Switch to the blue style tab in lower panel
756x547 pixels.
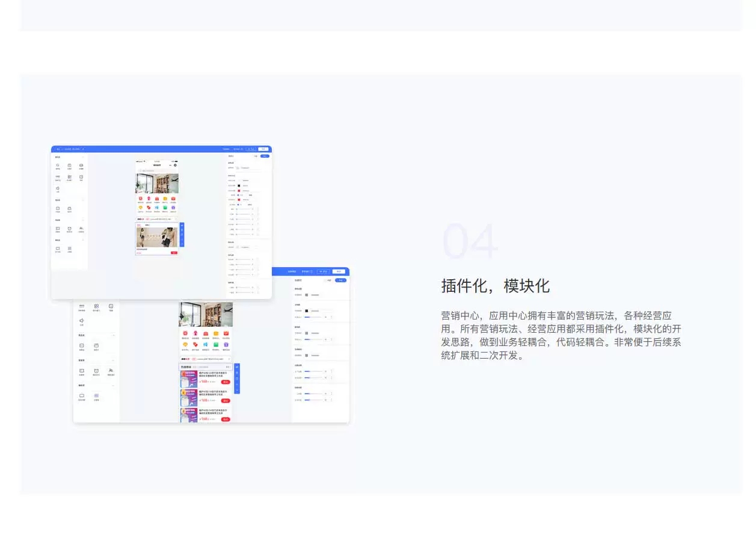[342, 280]
